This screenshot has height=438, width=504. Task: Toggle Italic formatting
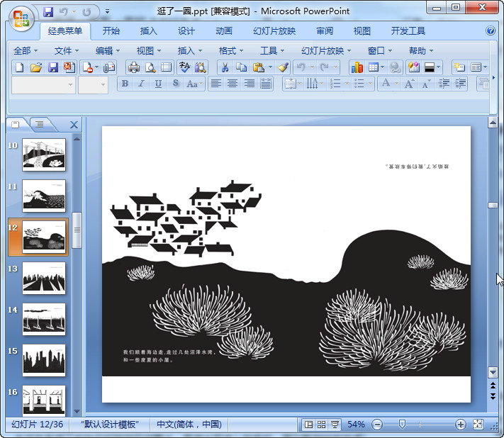(141, 84)
